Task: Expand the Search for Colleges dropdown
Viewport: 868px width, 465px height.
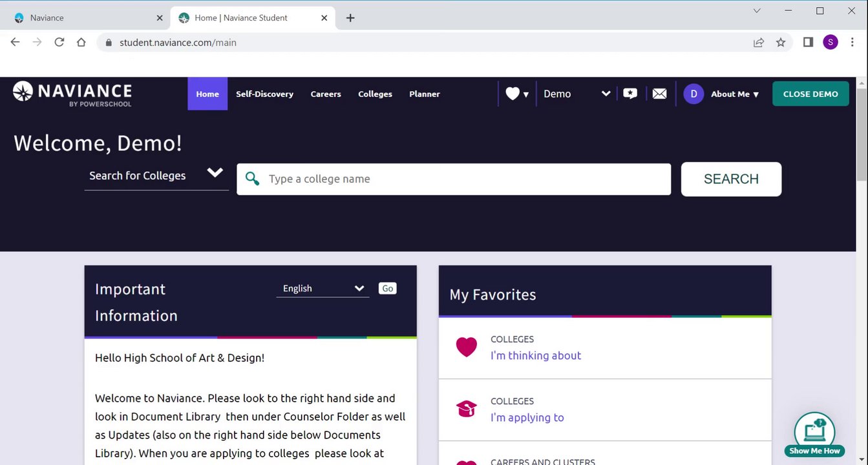Action: (x=156, y=175)
